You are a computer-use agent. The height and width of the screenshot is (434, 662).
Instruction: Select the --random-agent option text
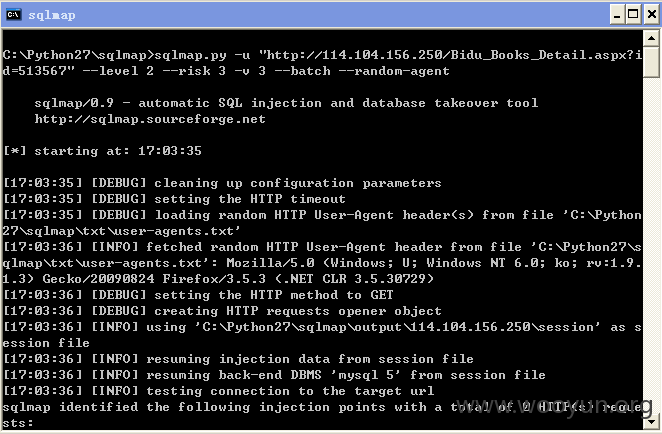[394, 71]
